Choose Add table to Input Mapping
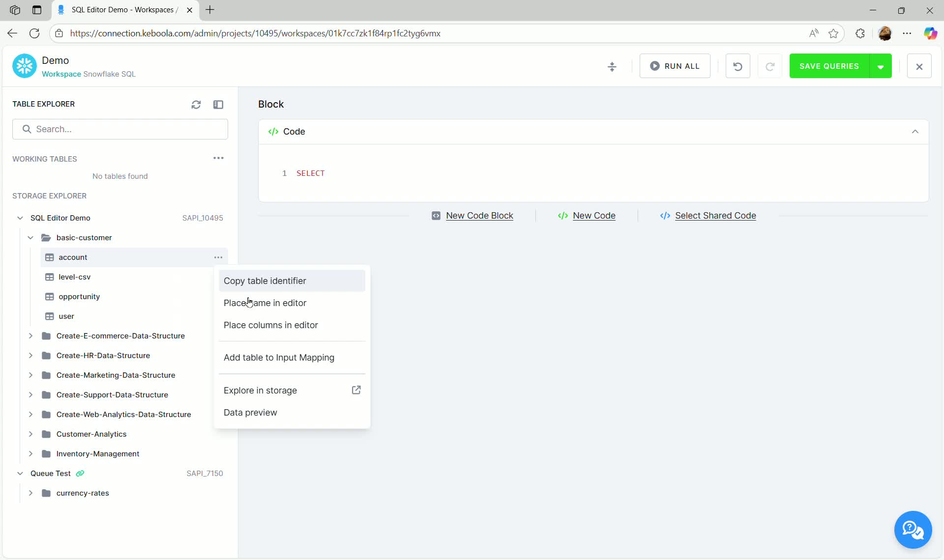The width and height of the screenshot is (944, 560). coord(279,358)
